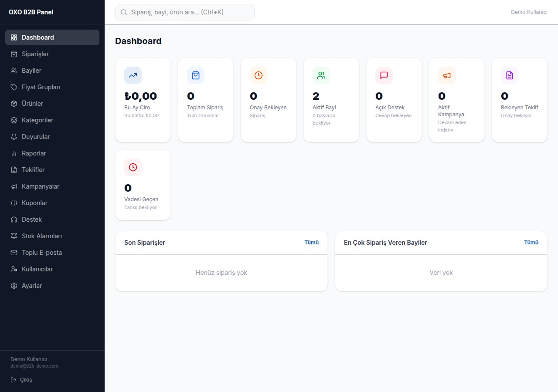Click the document icon on Bekleyen Teklif card

tap(510, 75)
